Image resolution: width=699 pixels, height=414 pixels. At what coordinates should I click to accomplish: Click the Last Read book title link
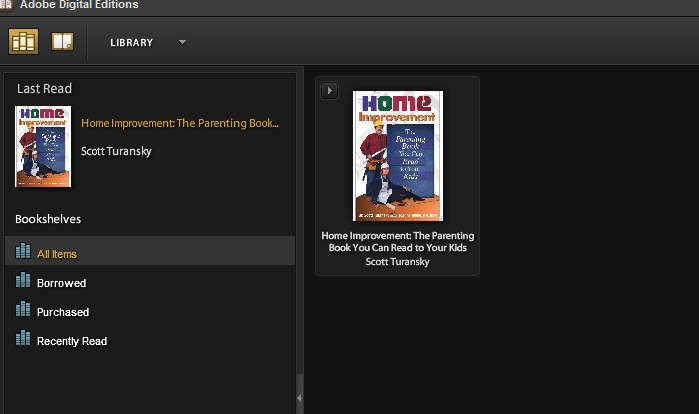click(x=180, y=123)
